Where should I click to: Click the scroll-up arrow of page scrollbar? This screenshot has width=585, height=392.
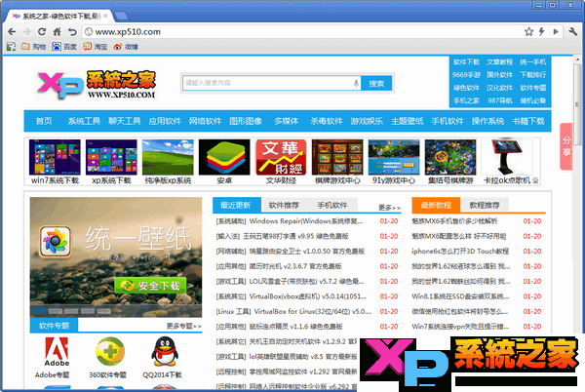point(577,59)
